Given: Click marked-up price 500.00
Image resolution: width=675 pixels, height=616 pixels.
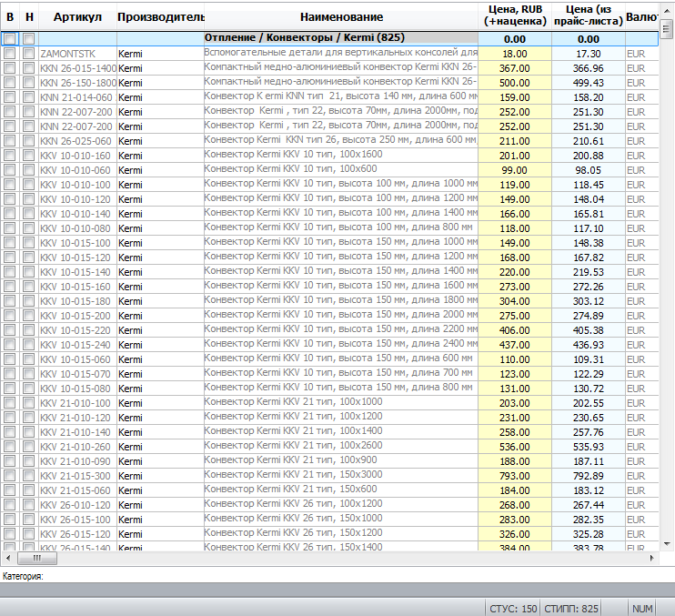Looking at the screenshot, I should tap(515, 83).
